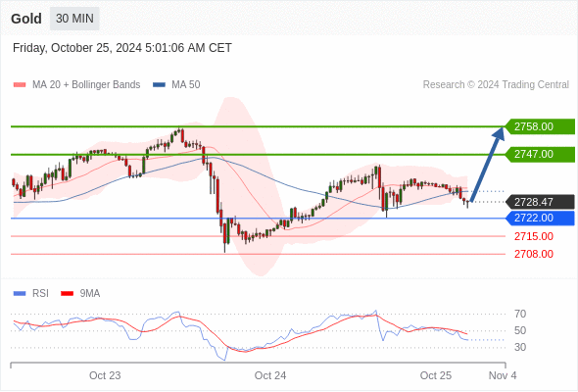Click the RSI 70 scale label

[520, 315]
